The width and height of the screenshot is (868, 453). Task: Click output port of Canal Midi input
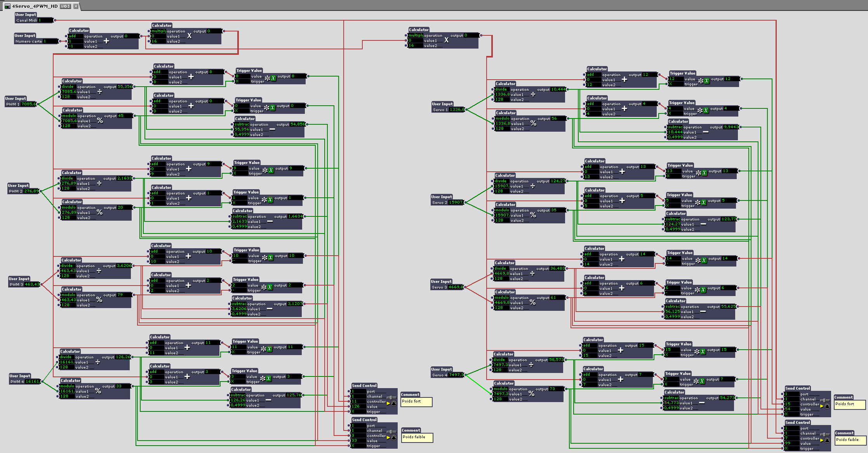55,20
